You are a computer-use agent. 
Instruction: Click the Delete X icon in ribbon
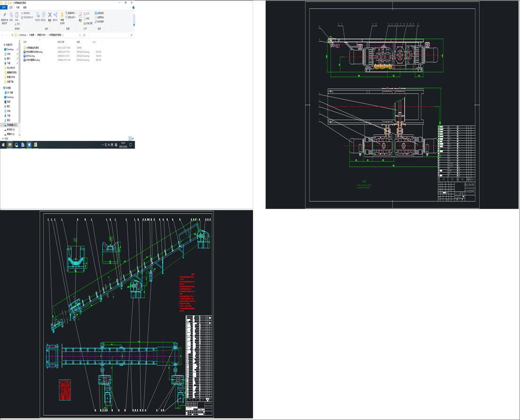[x=50, y=15]
